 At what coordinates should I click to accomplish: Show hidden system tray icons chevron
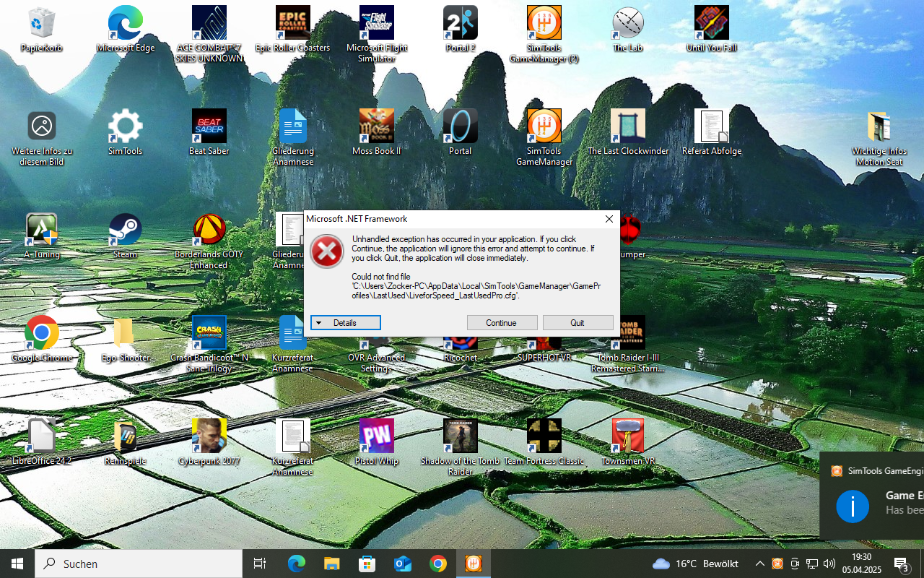click(x=759, y=564)
